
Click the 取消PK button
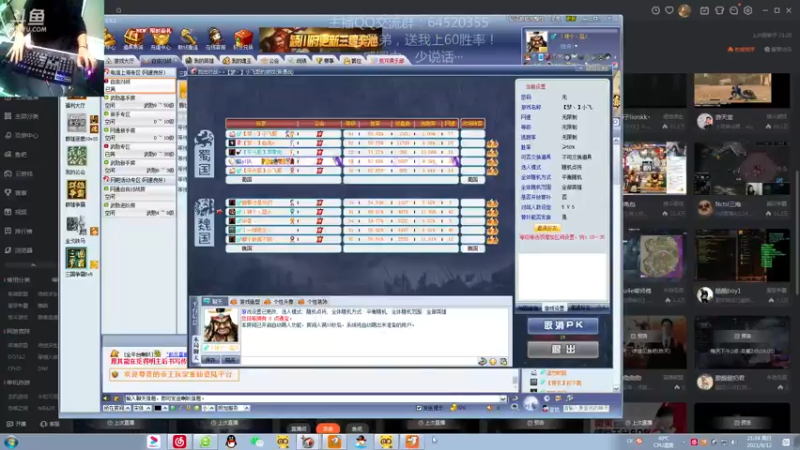point(563,326)
